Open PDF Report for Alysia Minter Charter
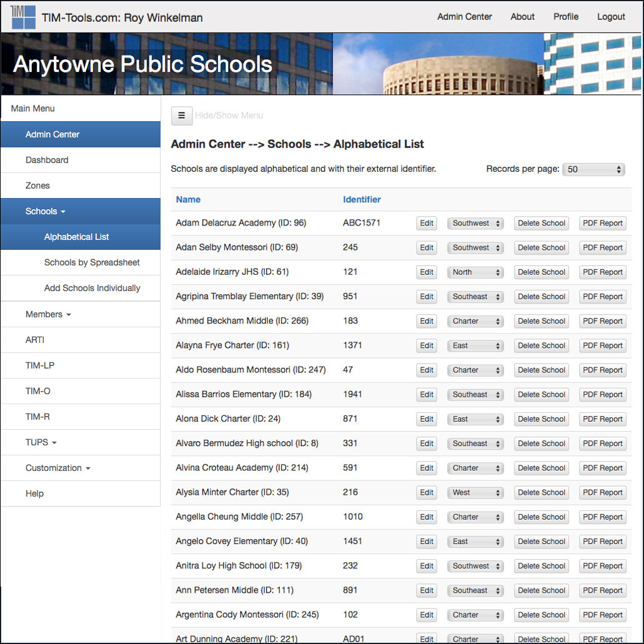 [x=603, y=492]
